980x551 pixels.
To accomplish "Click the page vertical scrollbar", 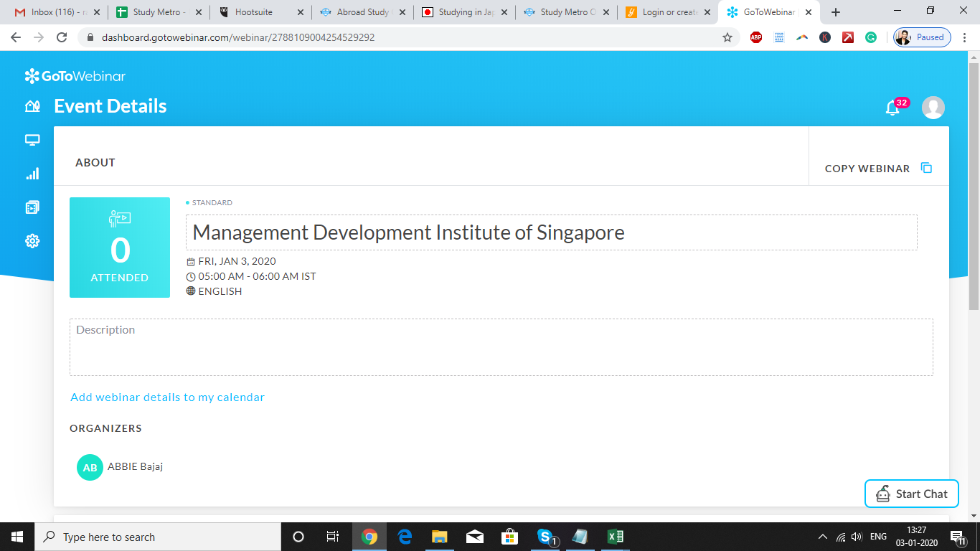I will [974, 185].
